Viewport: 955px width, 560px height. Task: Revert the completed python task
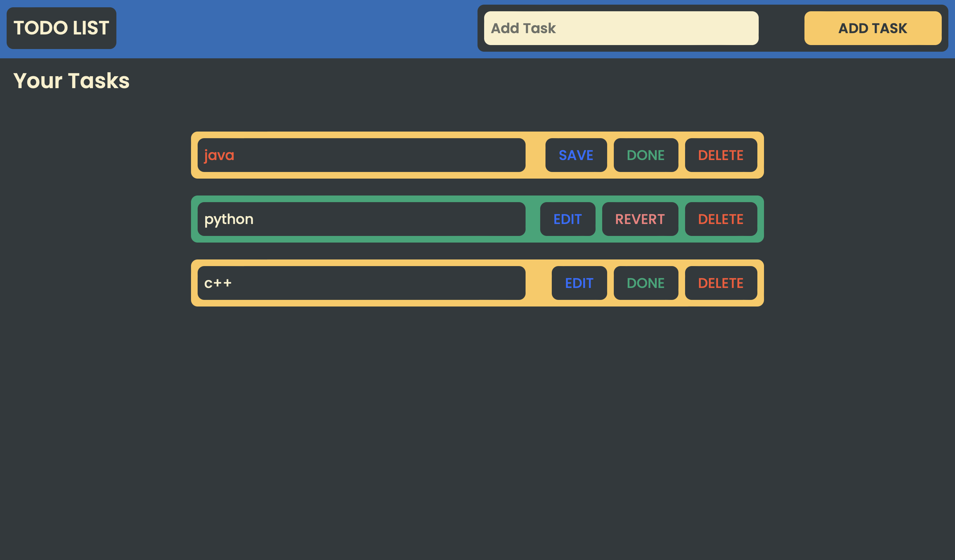click(640, 219)
